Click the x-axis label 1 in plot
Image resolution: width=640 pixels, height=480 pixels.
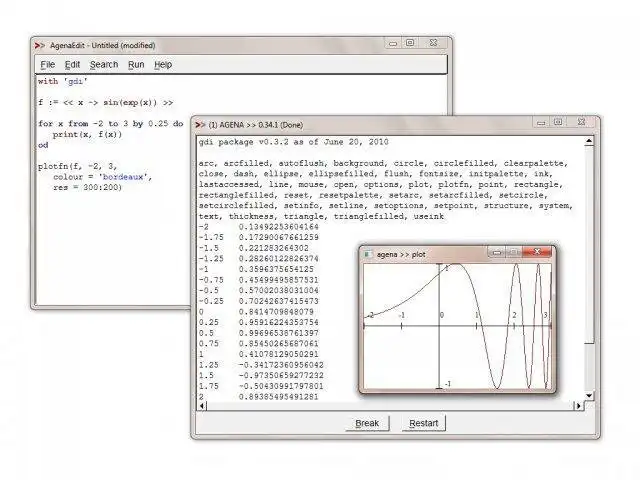click(477, 315)
